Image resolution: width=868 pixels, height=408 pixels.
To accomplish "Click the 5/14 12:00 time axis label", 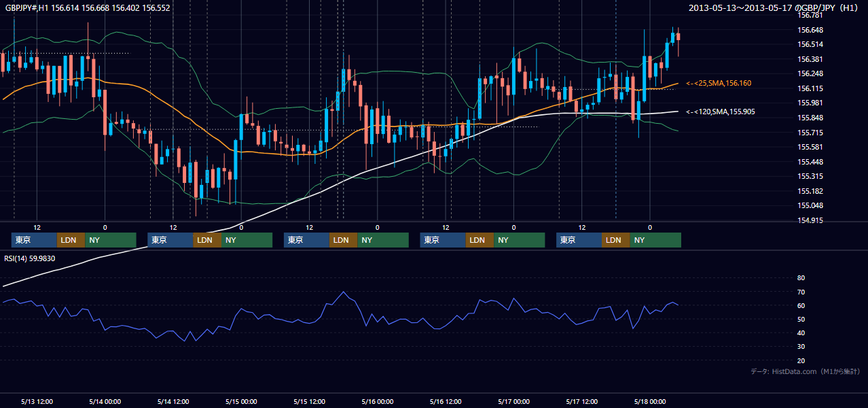I will 173,401.
